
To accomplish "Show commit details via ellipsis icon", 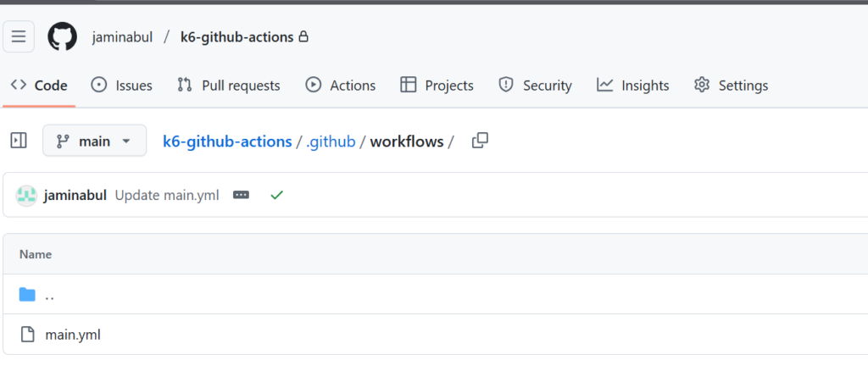I will pyautogui.click(x=241, y=195).
